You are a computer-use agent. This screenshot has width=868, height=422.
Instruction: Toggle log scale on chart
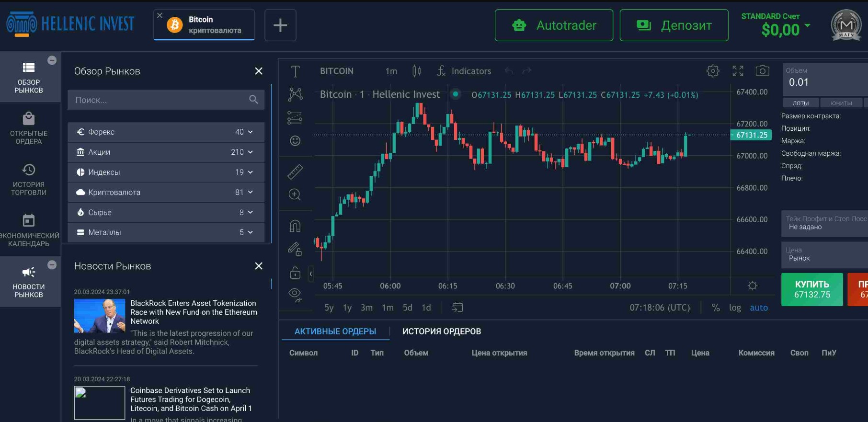(x=735, y=308)
